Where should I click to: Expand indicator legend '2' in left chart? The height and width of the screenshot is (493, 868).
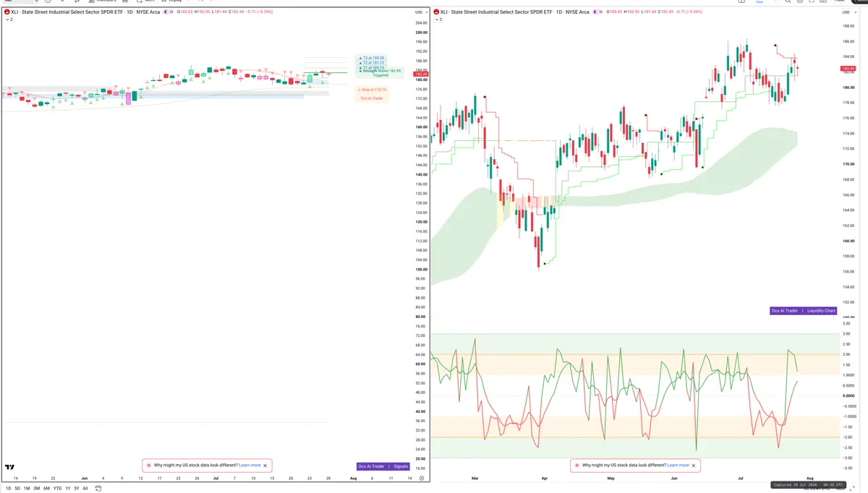[x=9, y=20]
